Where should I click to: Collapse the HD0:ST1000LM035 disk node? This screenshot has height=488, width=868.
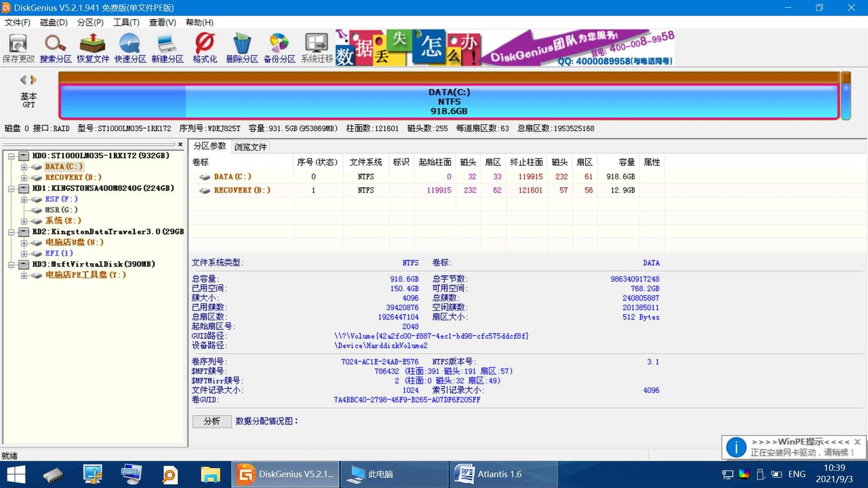(x=11, y=156)
